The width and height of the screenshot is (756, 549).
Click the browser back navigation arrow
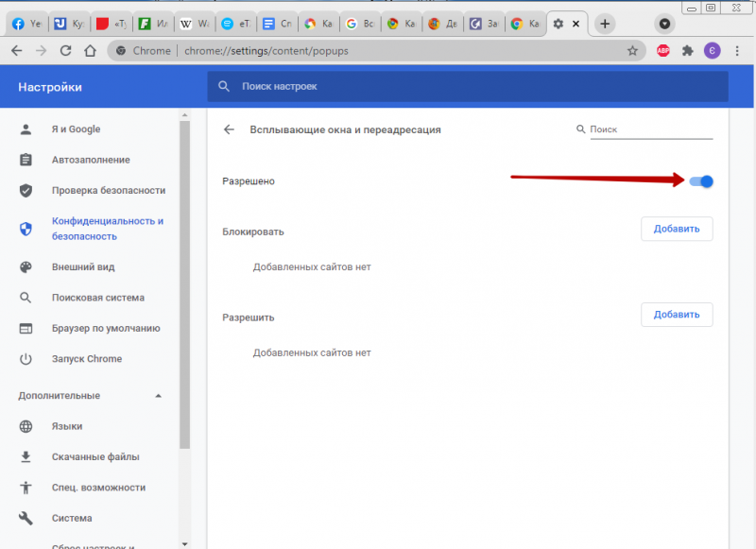point(17,51)
